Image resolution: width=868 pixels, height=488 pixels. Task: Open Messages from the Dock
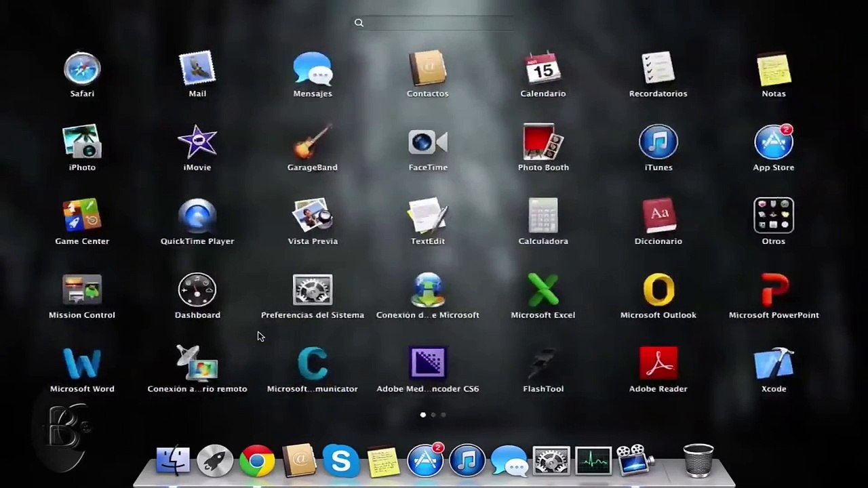pyautogui.click(x=509, y=462)
